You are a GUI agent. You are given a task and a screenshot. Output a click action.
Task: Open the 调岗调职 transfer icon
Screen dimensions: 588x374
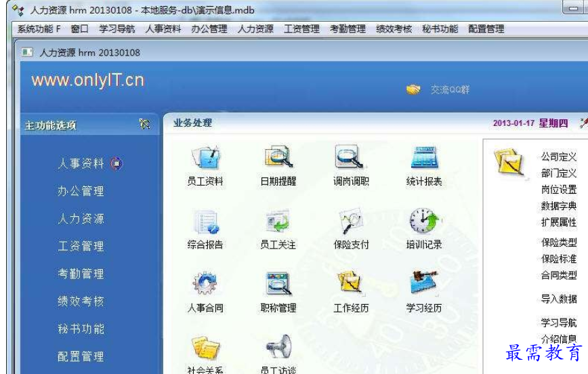click(349, 156)
